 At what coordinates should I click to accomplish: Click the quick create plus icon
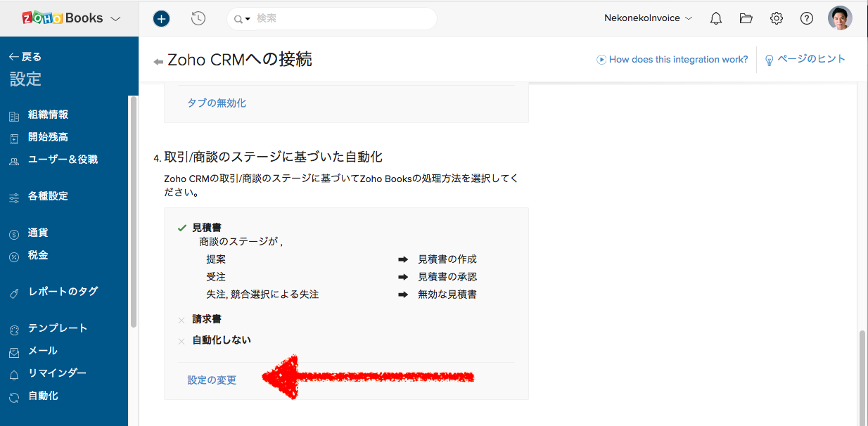coord(162,19)
